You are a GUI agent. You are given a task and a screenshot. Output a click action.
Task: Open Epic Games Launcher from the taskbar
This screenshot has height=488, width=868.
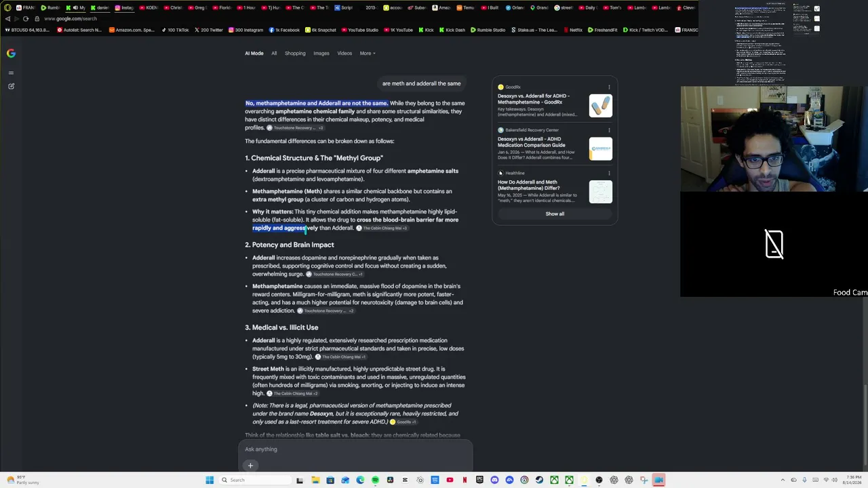tap(479, 480)
